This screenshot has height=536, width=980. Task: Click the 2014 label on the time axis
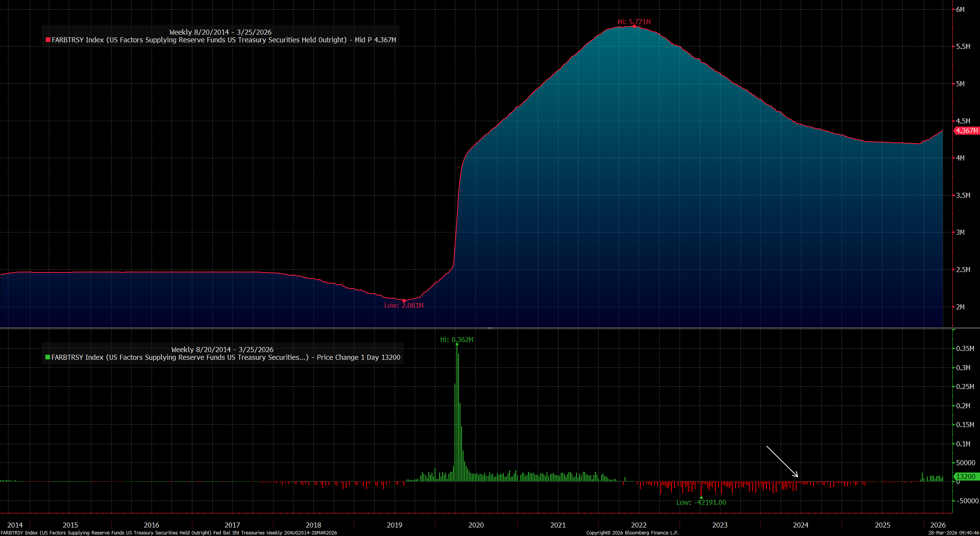[15, 525]
